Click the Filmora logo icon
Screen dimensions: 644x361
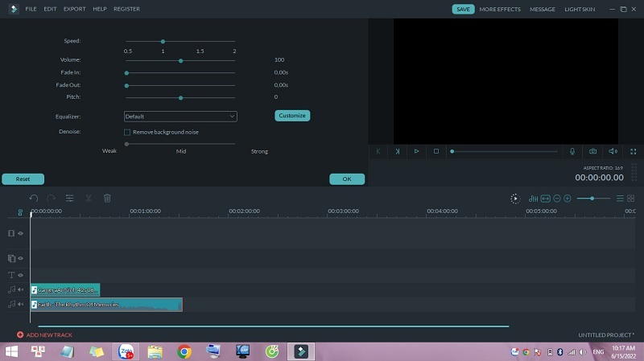[14, 9]
